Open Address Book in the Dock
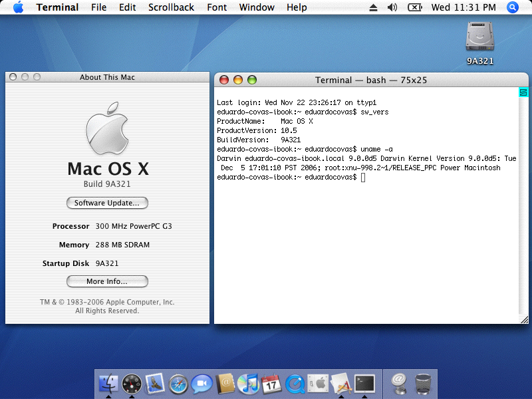532x399 pixels. (225, 383)
